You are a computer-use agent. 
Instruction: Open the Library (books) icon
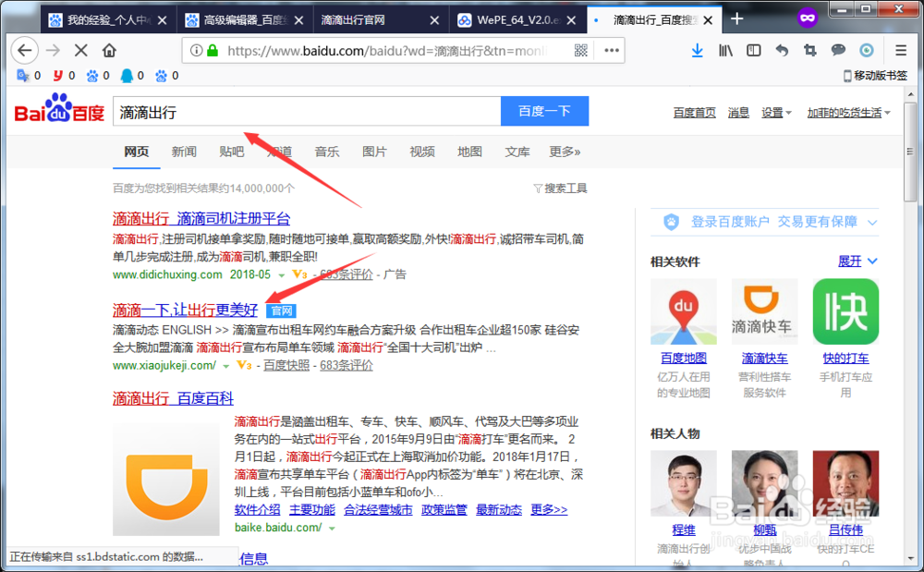724,50
